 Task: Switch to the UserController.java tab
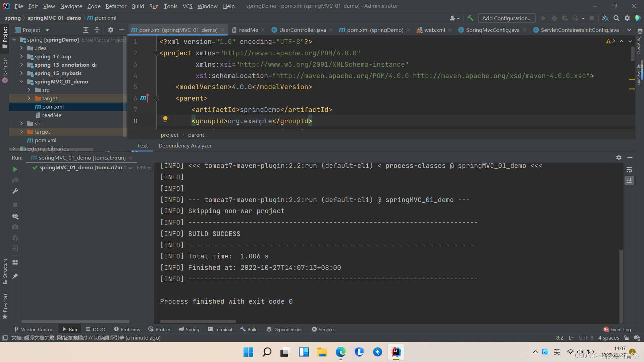(x=302, y=30)
